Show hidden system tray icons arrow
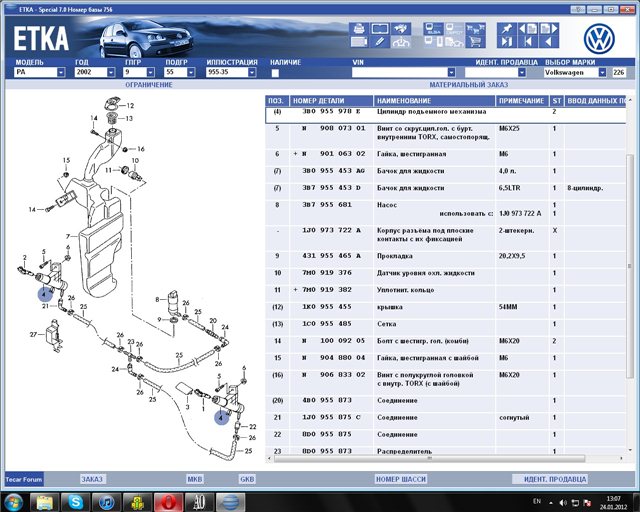 pyautogui.click(x=551, y=503)
